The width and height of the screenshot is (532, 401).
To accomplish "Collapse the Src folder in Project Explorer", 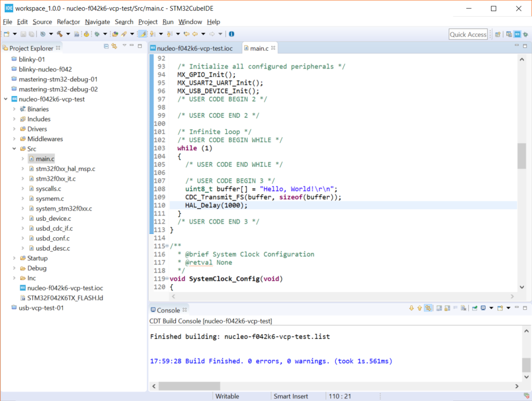I will (x=14, y=149).
